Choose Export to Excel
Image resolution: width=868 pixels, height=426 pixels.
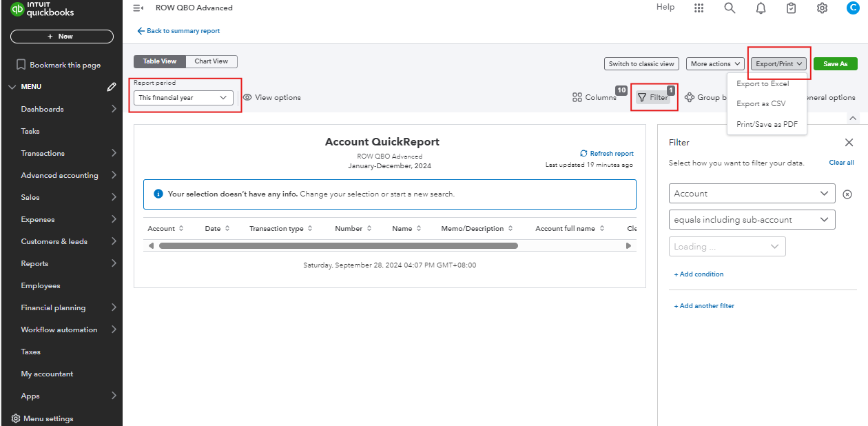pos(763,84)
